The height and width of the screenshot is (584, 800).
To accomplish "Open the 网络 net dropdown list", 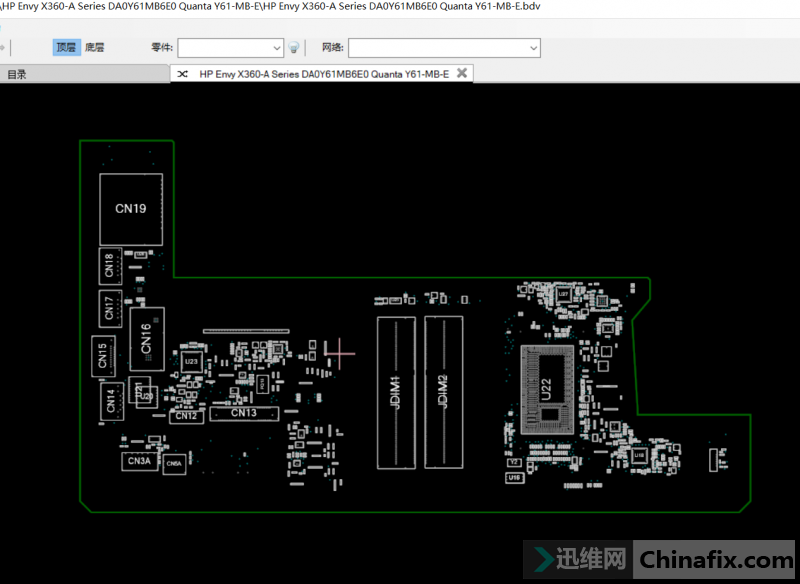I will pos(533,47).
